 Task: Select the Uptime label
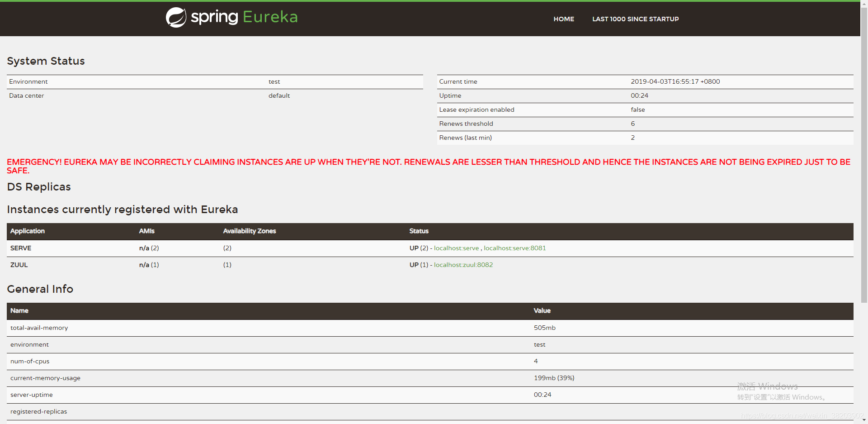coord(450,95)
